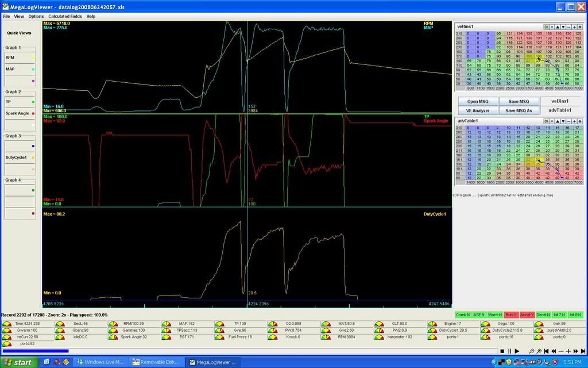Stop log playback with the square button
Viewport: 588px width, 368px height.
point(502,351)
